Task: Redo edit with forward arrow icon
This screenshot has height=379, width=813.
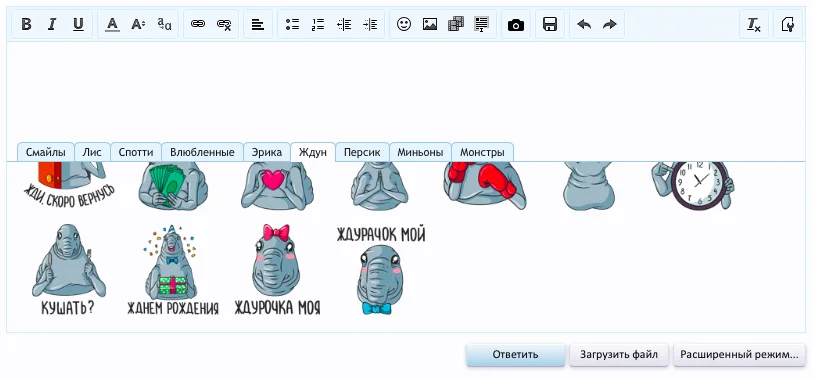Action: pyautogui.click(x=610, y=24)
